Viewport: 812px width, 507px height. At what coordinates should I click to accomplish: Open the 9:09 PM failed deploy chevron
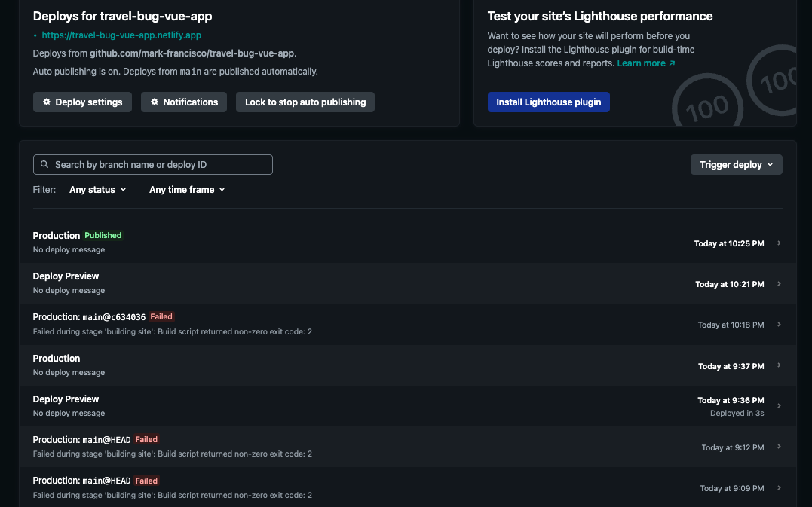pyautogui.click(x=779, y=488)
